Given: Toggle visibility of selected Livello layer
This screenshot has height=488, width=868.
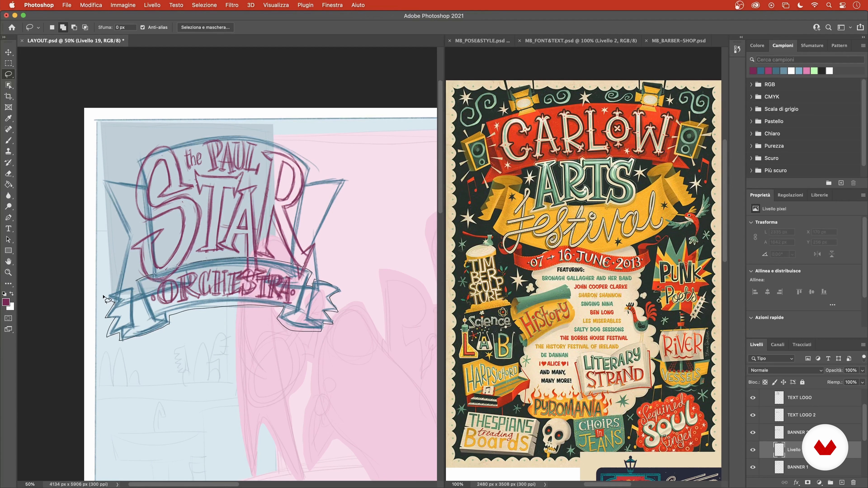Looking at the screenshot, I should click(753, 450).
